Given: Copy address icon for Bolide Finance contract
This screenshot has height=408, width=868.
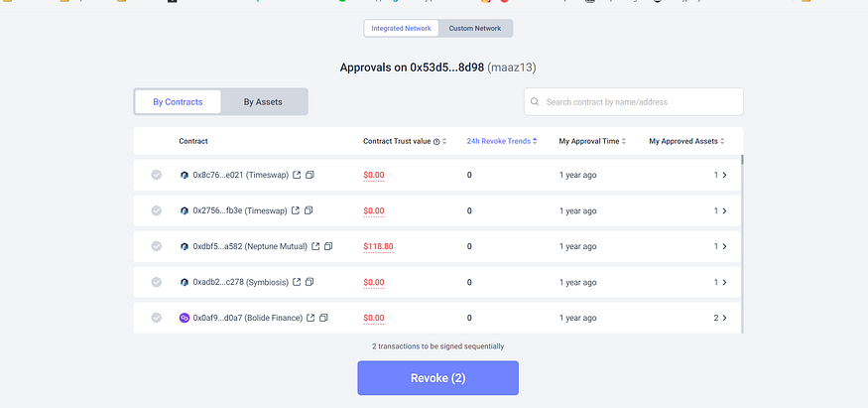Looking at the screenshot, I should click(x=323, y=318).
